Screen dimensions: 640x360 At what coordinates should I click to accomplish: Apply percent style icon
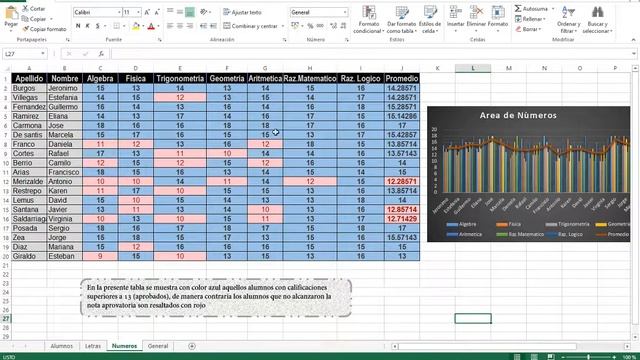310,26
